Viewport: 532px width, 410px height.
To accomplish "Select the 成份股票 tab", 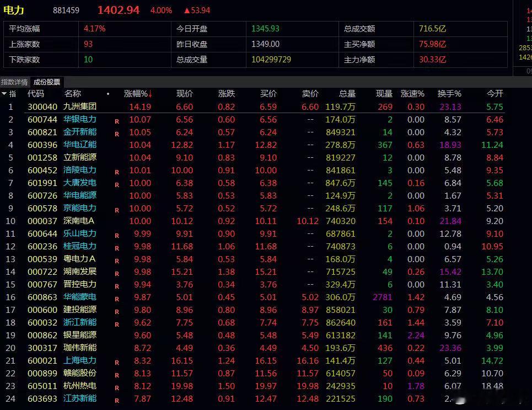I will (x=47, y=82).
